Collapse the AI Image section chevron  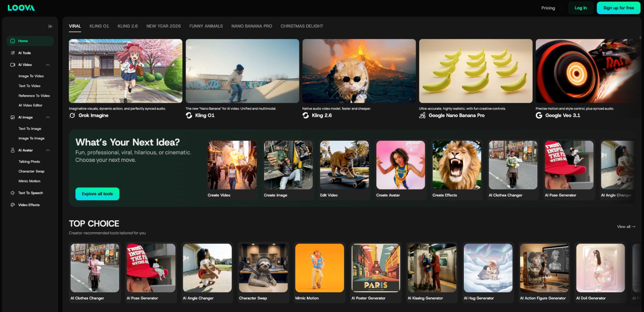click(x=48, y=118)
